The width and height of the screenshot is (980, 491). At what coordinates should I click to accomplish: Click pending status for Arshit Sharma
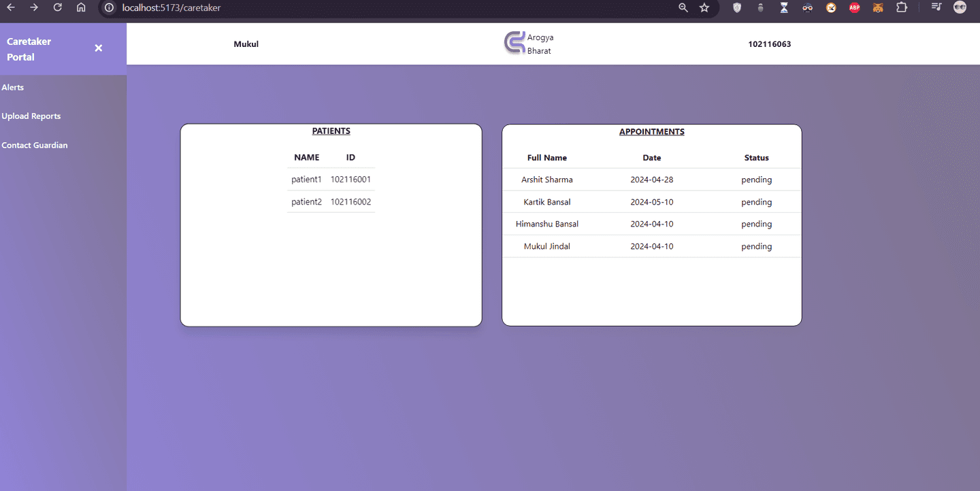coord(757,180)
